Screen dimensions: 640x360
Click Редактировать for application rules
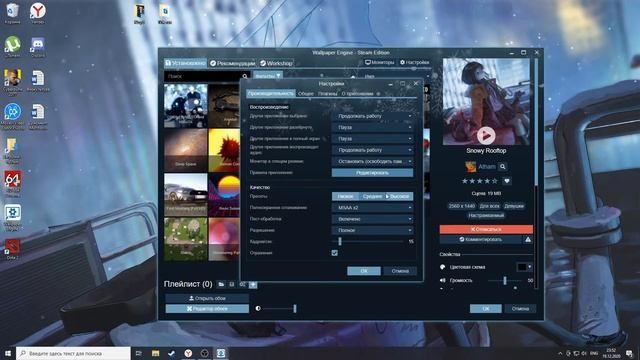pyautogui.click(x=372, y=173)
